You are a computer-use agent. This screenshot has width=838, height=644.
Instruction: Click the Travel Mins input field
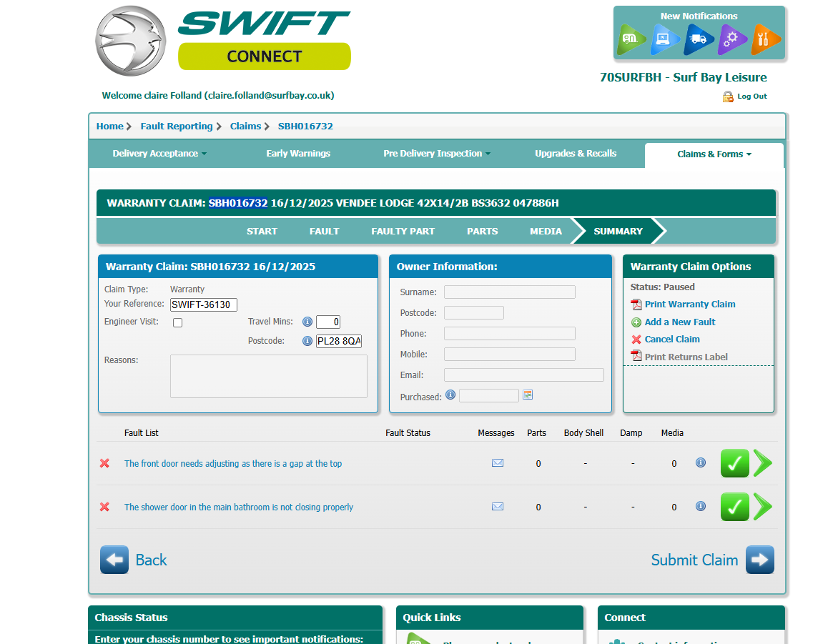point(328,322)
